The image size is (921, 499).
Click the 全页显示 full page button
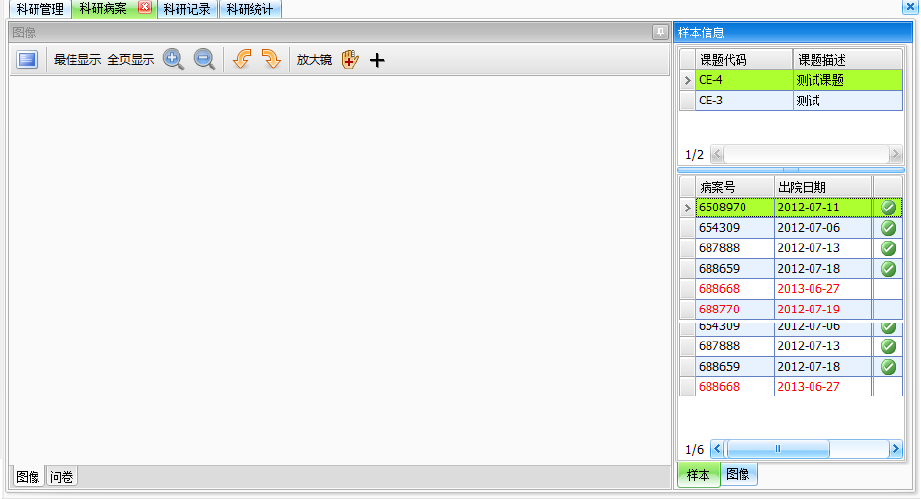click(130, 60)
